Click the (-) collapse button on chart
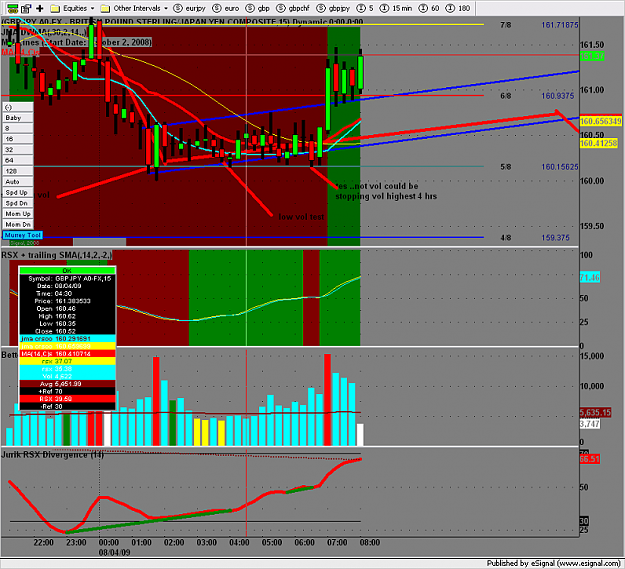Viewport: 625px width, 569px height. pyautogui.click(x=18, y=107)
